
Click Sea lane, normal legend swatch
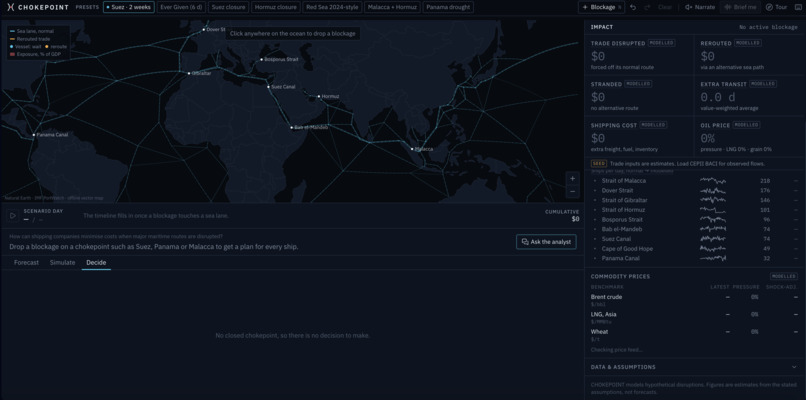pos(12,31)
